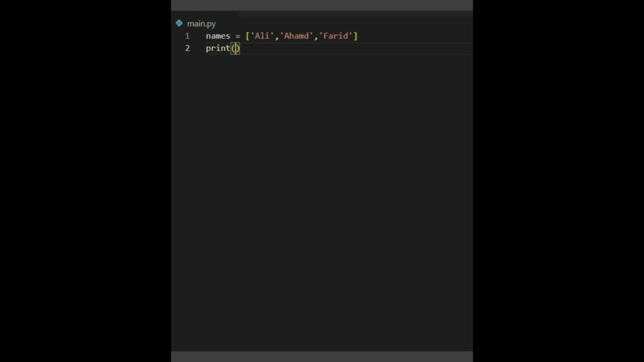
Task: Click the opening square bracket before 'Ali'
Action: [x=248, y=36]
